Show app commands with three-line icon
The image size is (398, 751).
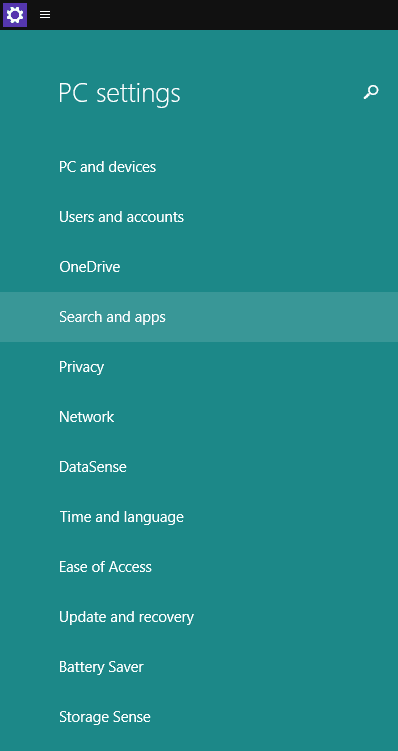45,15
